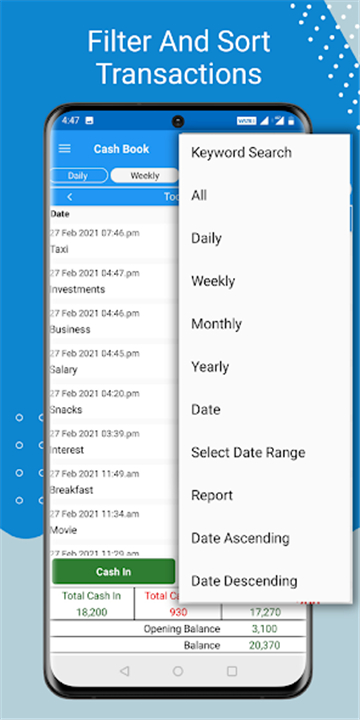Screen dimensions: 360x720
Task: Tap the Android recent apps square icon
Action: (232, 671)
